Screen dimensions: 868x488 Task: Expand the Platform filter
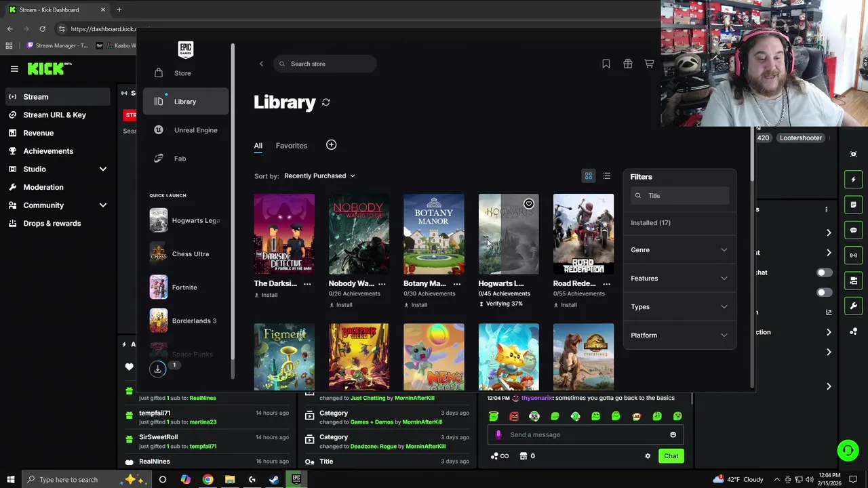pos(679,335)
